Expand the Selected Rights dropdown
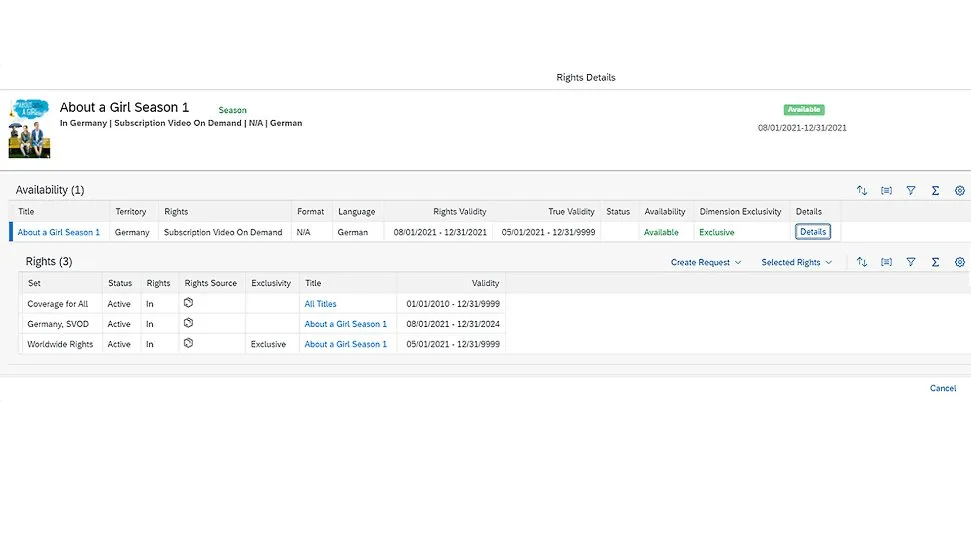The image size is (971, 545). 796,262
